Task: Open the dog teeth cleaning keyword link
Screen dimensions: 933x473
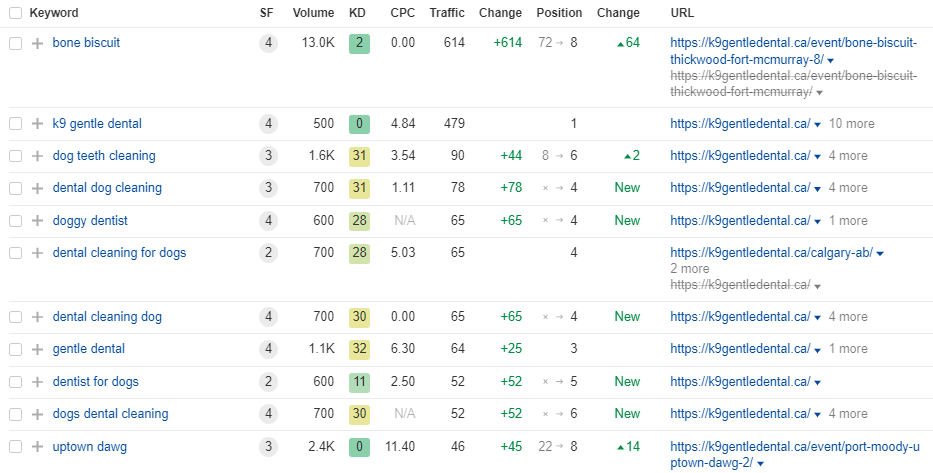Action: 104,156
